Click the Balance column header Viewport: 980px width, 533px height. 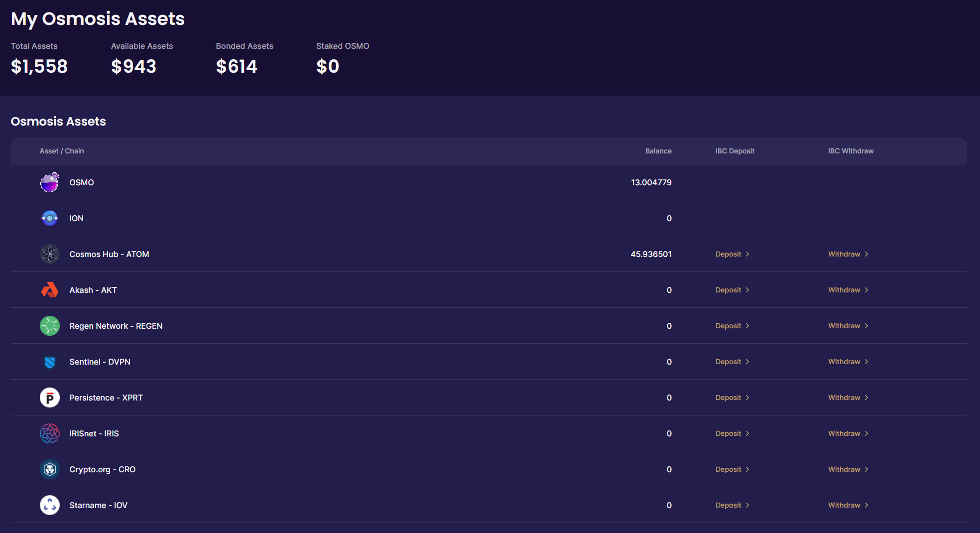pyautogui.click(x=658, y=151)
